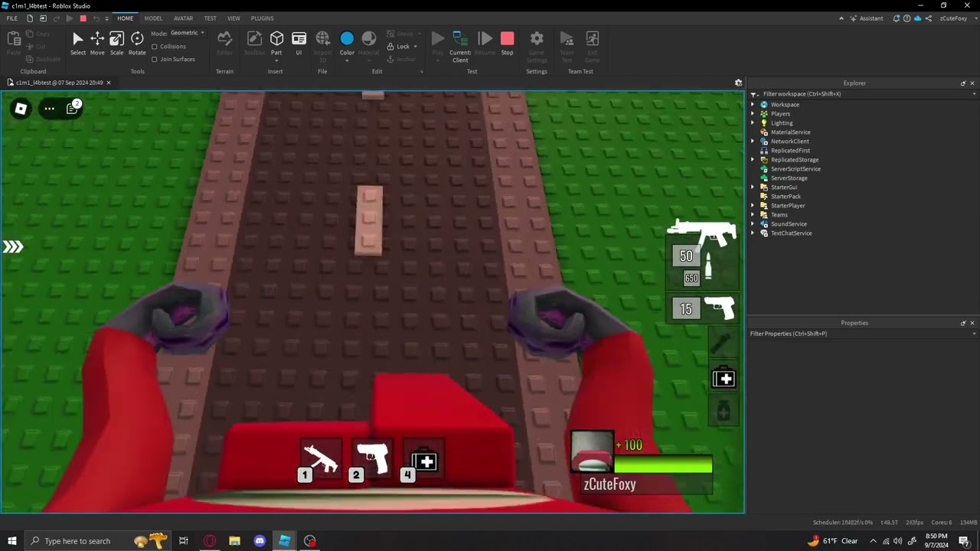Screen dimensions: 980x551
Task: Click the Current: Client view switcher
Action: pyautogui.click(x=460, y=46)
